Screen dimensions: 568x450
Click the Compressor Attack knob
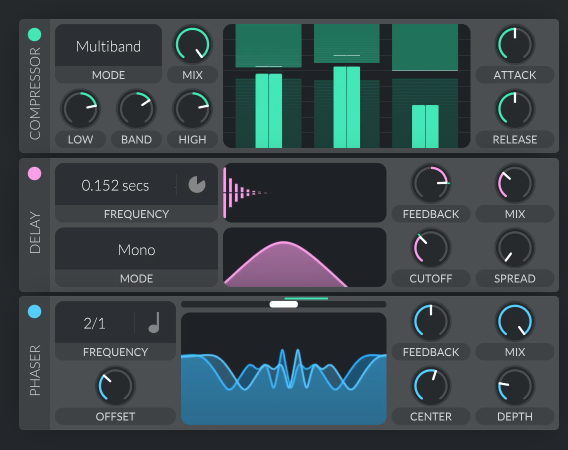point(514,45)
